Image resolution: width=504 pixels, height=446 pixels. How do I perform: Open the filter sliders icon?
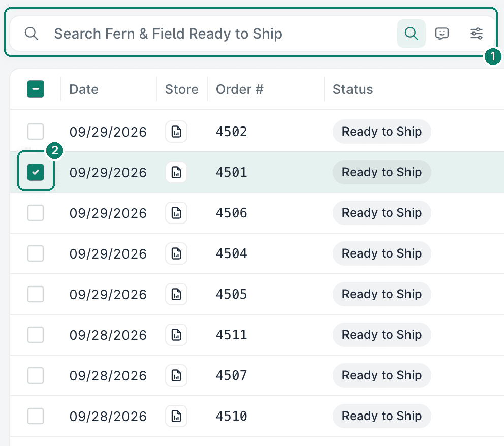[x=477, y=34]
